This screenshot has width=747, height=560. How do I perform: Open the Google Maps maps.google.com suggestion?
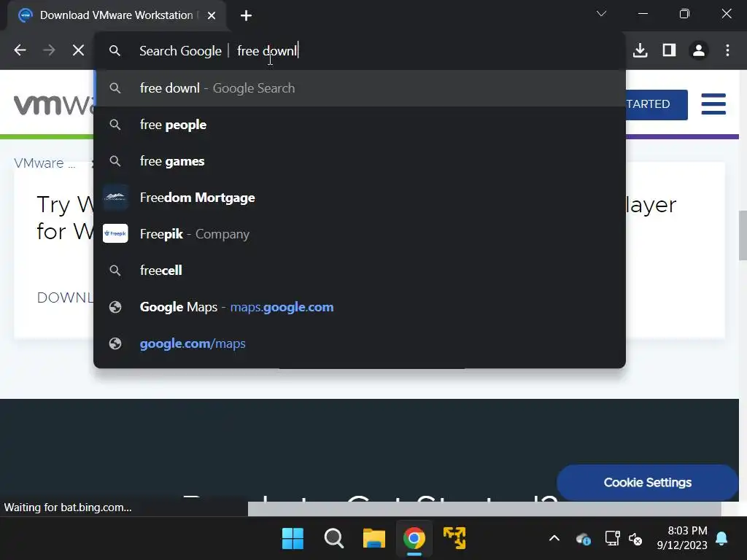click(x=360, y=307)
